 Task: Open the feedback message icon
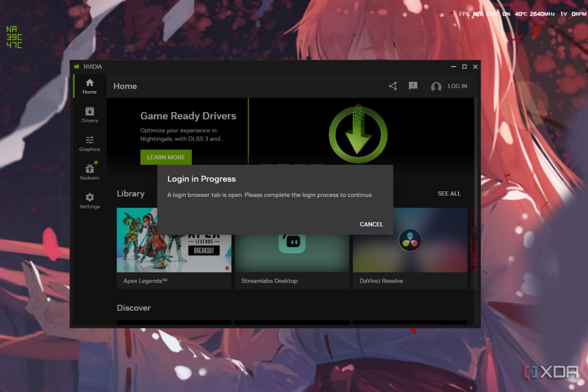point(413,86)
